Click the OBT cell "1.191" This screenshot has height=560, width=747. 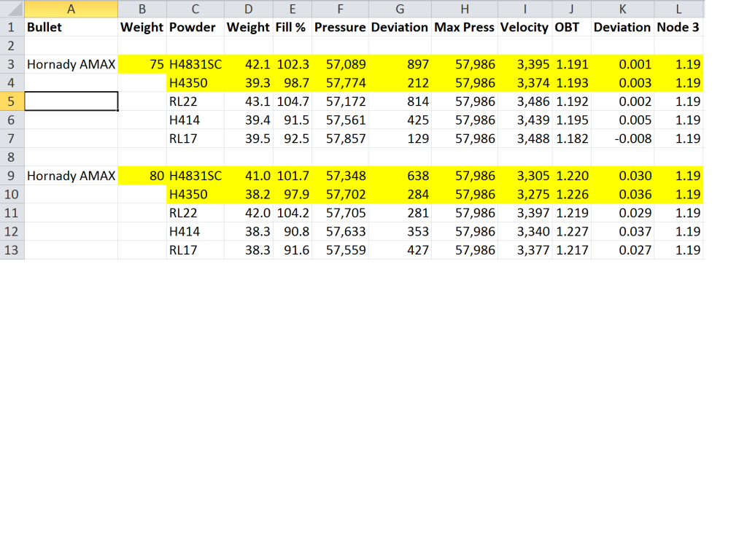(x=572, y=64)
